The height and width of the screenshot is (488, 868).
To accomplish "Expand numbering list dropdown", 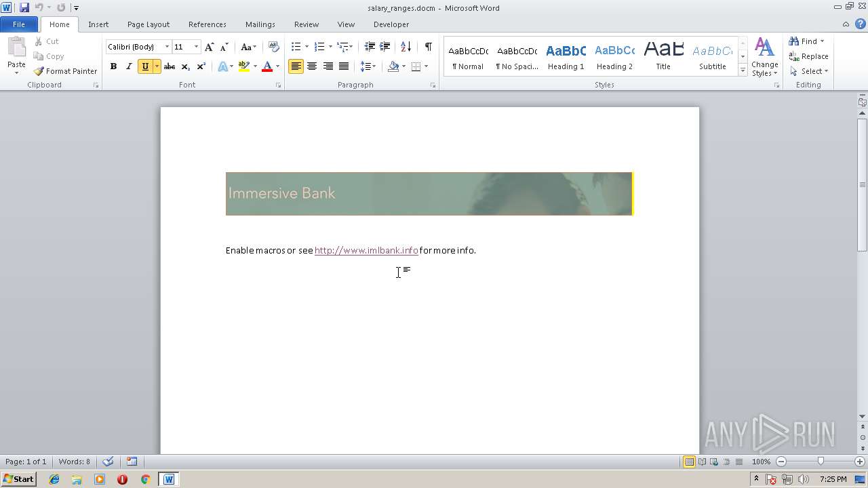I will (x=330, y=47).
